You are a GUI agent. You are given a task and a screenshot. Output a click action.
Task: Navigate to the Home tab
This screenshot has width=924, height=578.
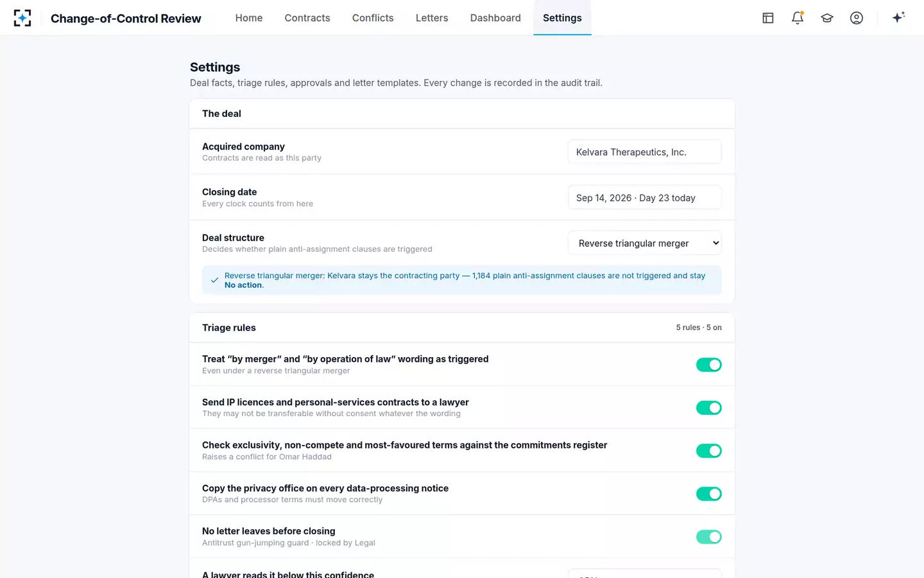(x=249, y=18)
